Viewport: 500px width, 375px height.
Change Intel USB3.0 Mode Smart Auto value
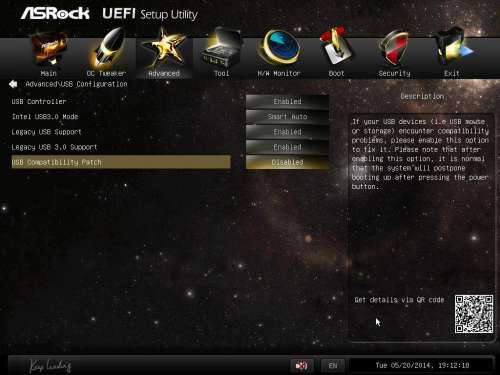pos(287,117)
